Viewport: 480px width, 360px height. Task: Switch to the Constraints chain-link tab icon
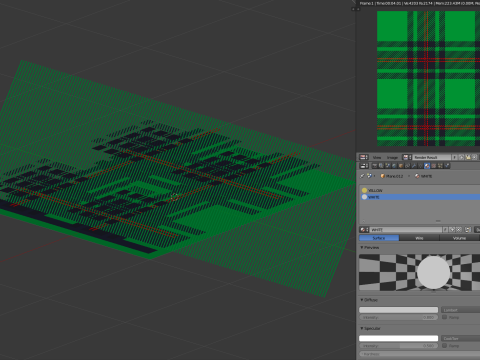pyautogui.click(x=407, y=166)
